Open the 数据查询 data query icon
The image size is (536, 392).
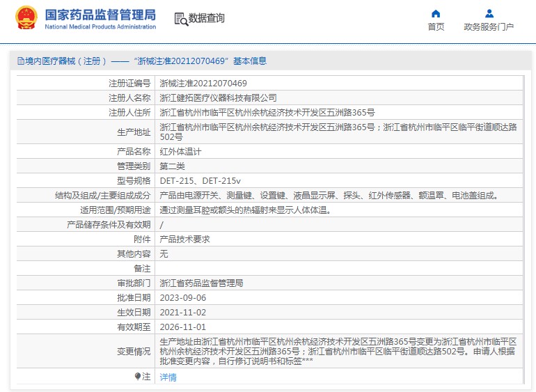point(181,19)
